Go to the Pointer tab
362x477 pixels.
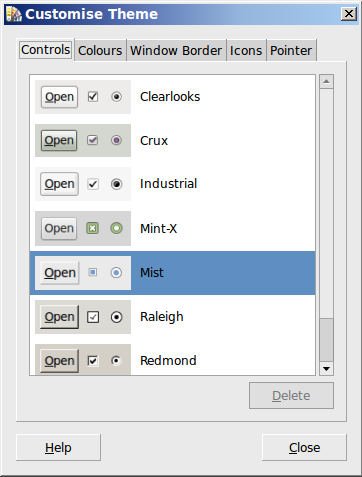(x=291, y=50)
